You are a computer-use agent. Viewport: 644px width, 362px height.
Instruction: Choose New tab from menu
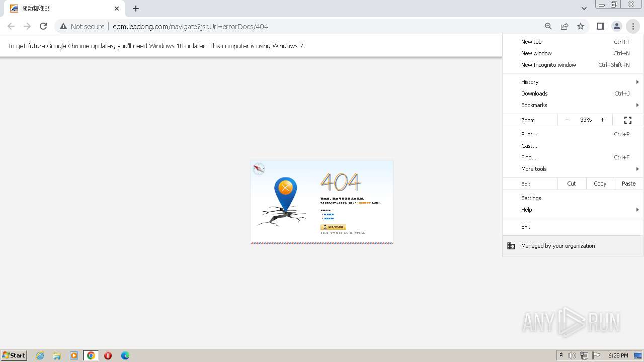coord(573,42)
